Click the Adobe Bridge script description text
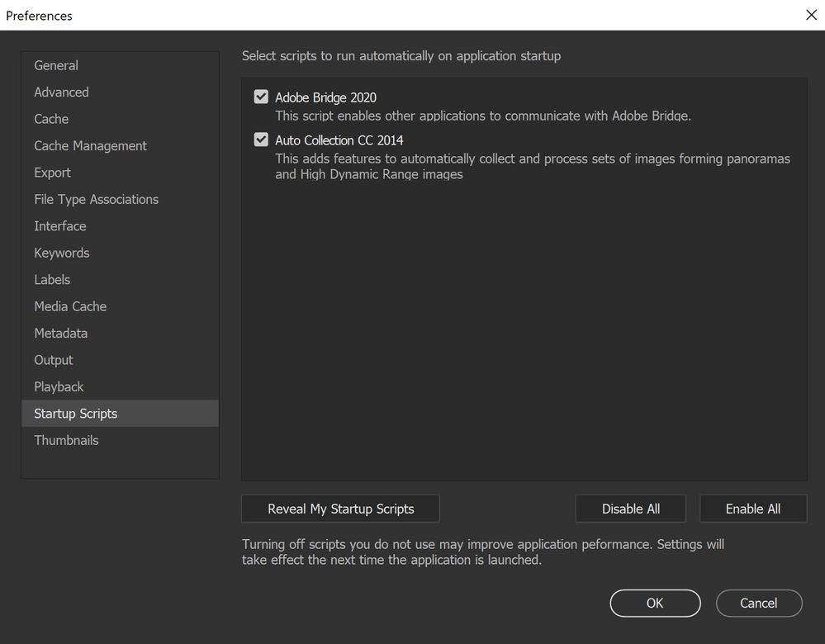Image resolution: width=825 pixels, height=644 pixels. [483, 116]
